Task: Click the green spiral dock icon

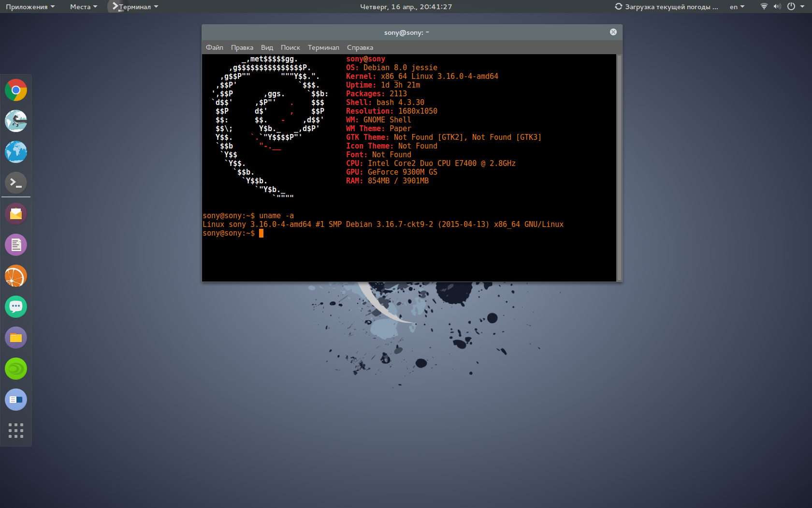Action: (x=16, y=369)
